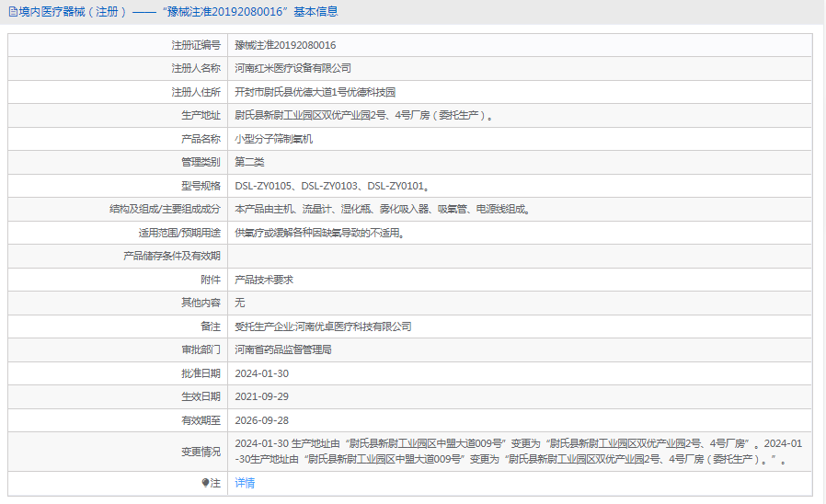
Task: Click the 结构及组成 composition description text
Action: (383, 210)
